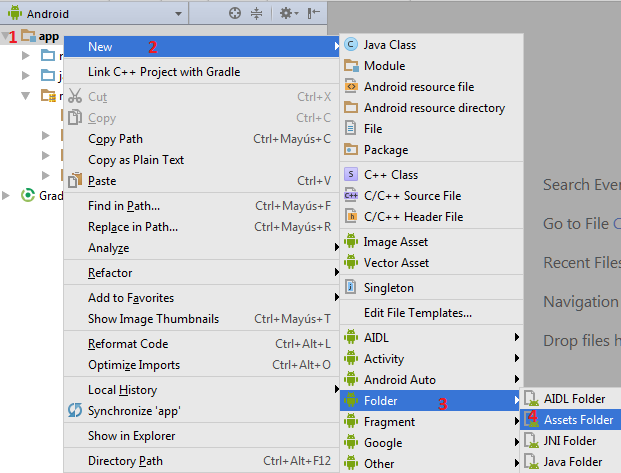This screenshot has width=621, height=473.
Task: Choose Synchronize 'app' menu entry
Action: pyautogui.click(x=136, y=411)
